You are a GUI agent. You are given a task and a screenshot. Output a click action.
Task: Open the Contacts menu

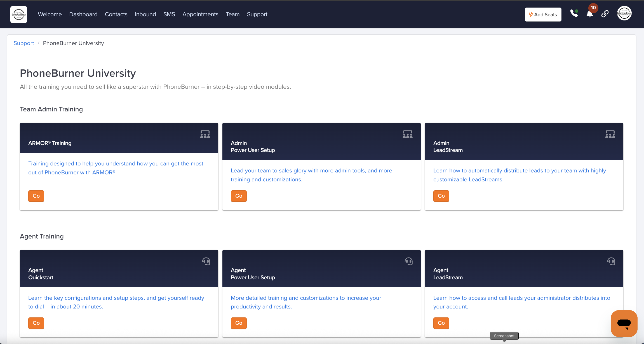(116, 14)
